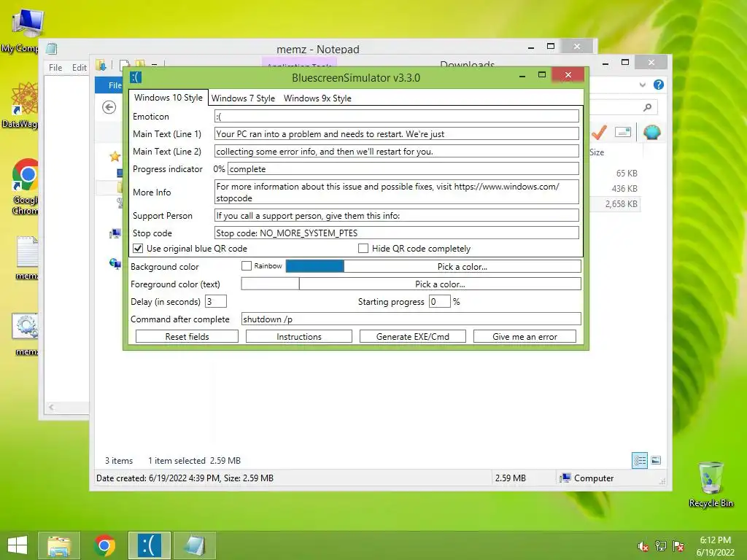The width and height of the screenshot is (747, 560).
Task: Open File Explorer from the taskbar
Action: tap(59, 545)
